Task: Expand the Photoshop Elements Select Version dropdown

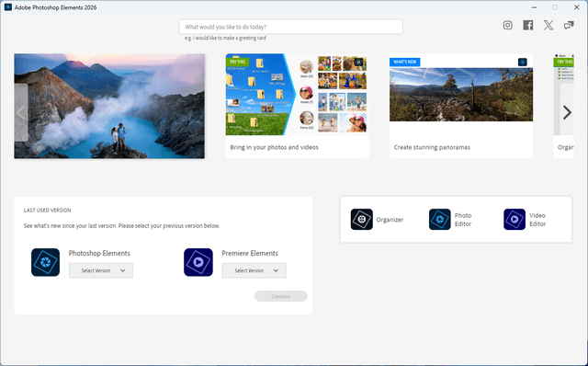Action: tap(101, 270)
